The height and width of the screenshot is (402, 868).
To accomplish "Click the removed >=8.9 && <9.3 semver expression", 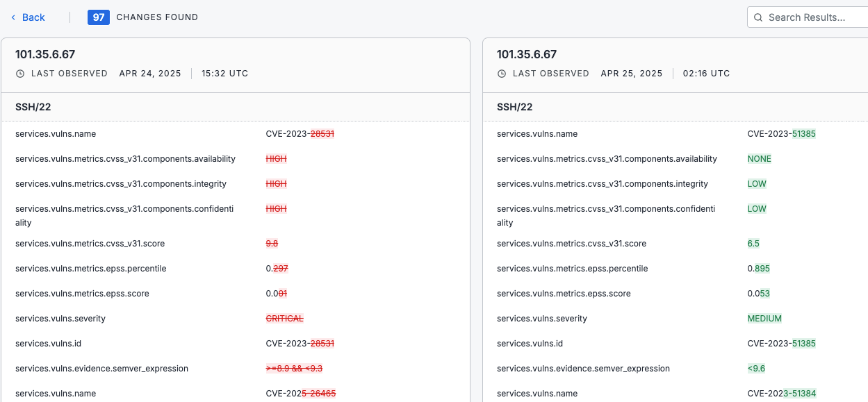I will point(294,369).
